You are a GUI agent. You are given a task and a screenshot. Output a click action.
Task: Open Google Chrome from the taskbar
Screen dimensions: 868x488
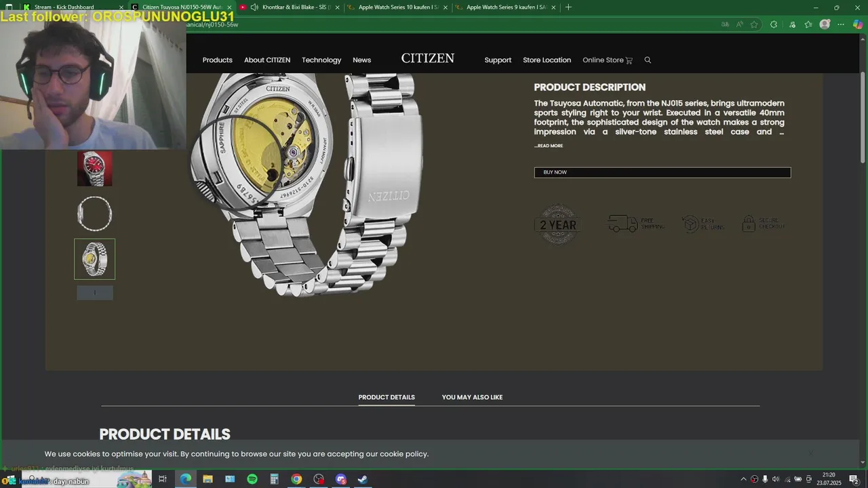(296, 479)
